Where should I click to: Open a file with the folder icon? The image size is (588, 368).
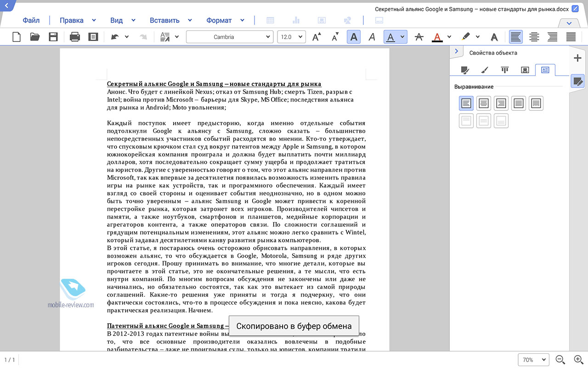pos(35,37)
